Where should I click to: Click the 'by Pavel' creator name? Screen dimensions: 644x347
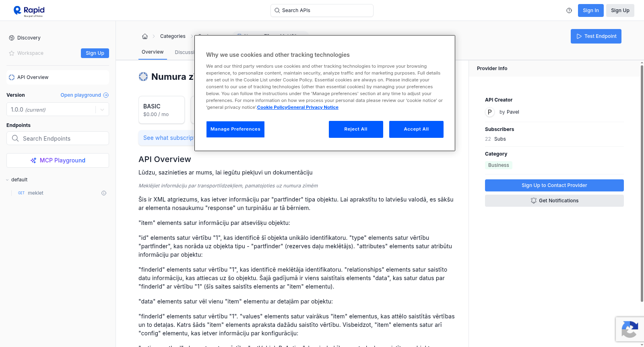509,112
